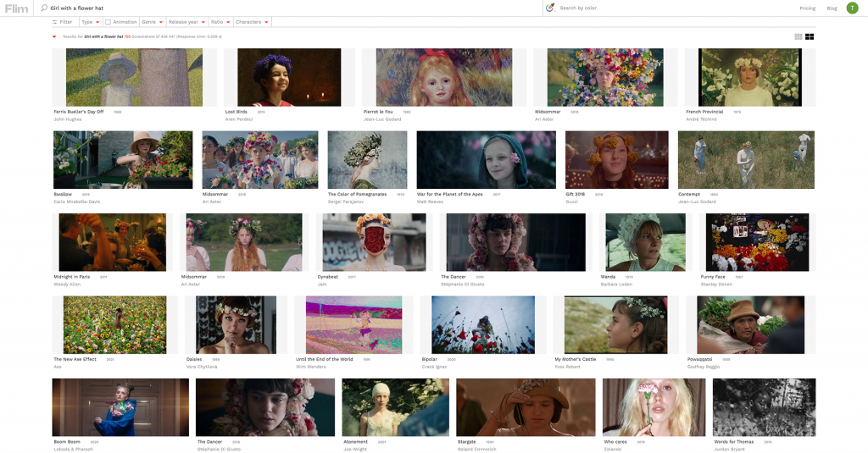868x453 pixels.
Task: Open the Wanda thumbnail
Action: click(645, 242)
